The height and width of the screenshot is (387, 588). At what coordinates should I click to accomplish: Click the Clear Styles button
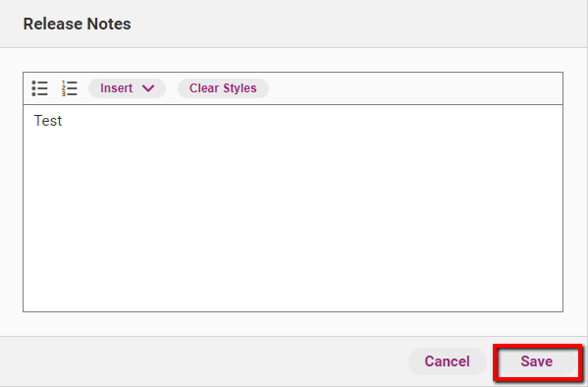223,88
